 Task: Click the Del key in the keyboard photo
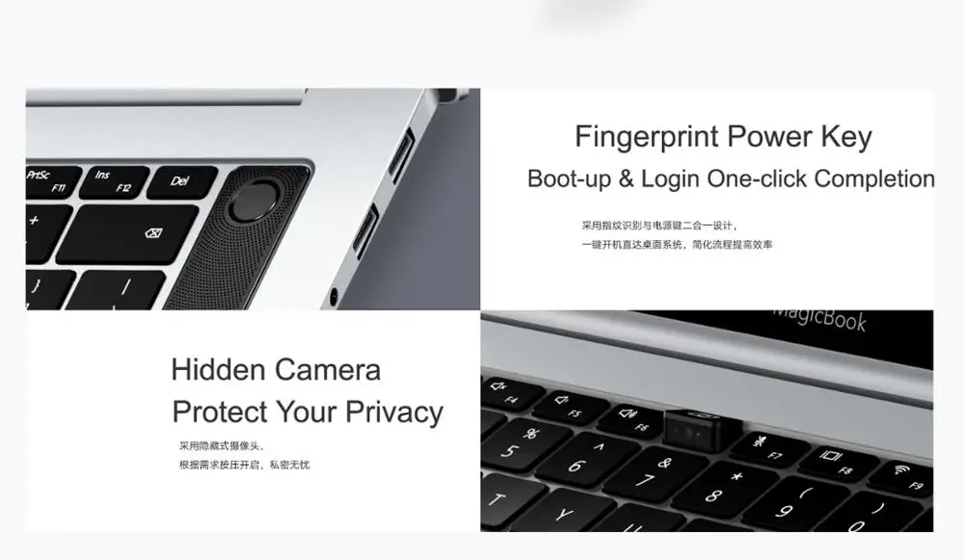pos(182,181)
